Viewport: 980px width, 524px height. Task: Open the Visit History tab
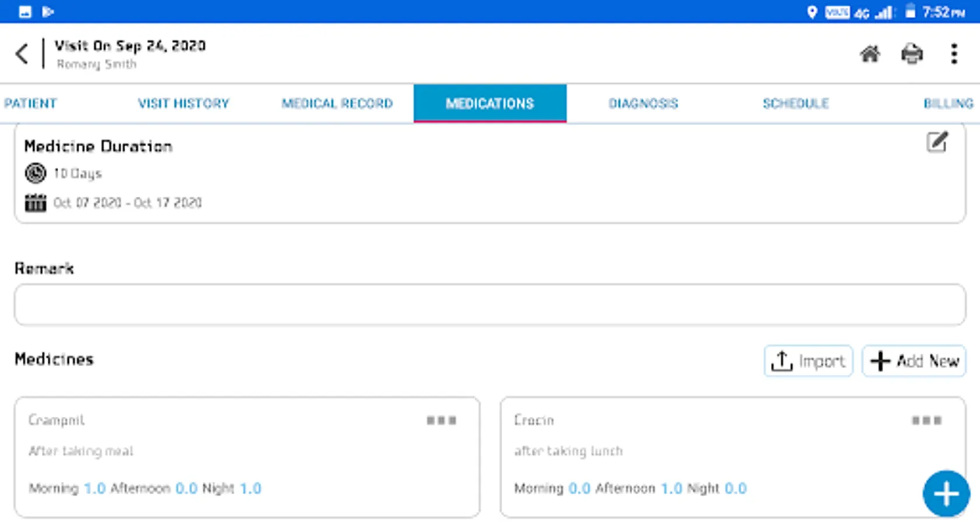tap(184, 104)
